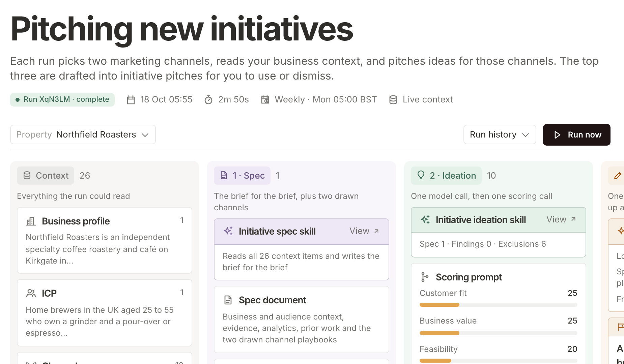Click the Customer fit score bar
This screenshot has height=364, width=624.
coord(498,305)
